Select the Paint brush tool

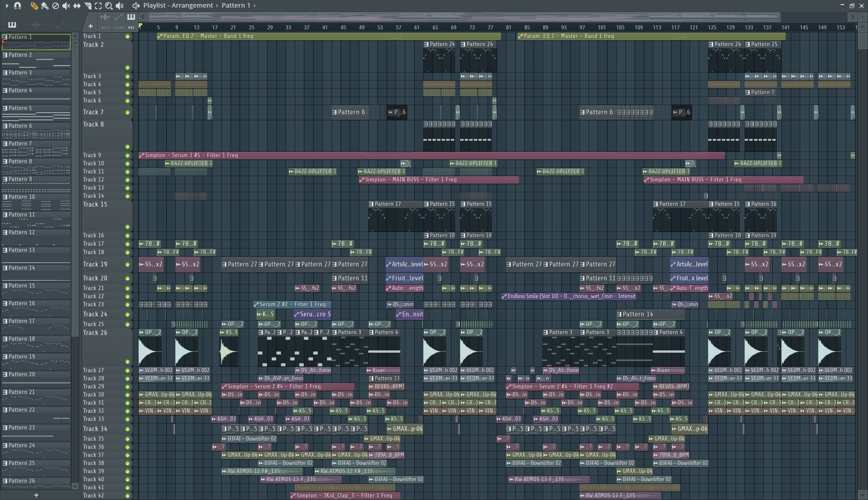45,6
